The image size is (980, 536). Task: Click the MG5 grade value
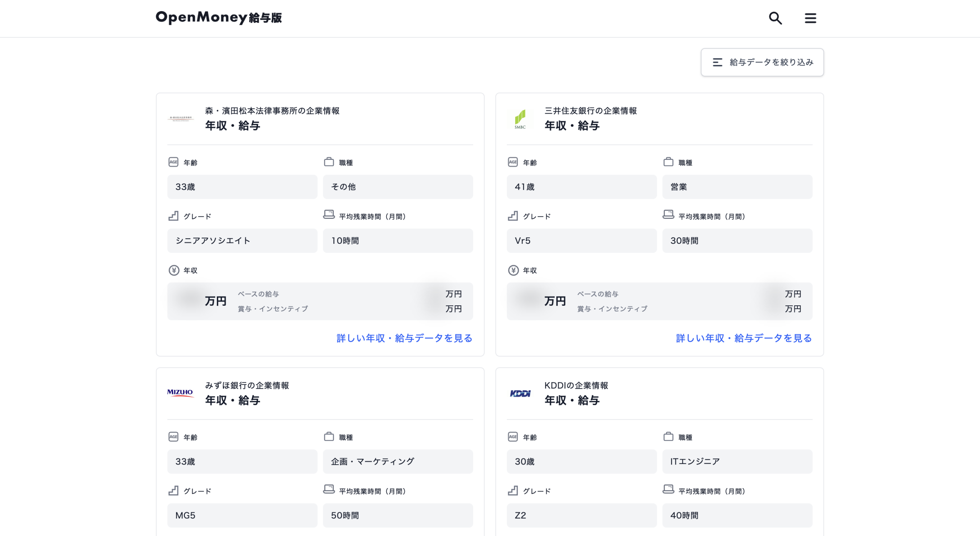pyautogui.click(x=242, y=515)
